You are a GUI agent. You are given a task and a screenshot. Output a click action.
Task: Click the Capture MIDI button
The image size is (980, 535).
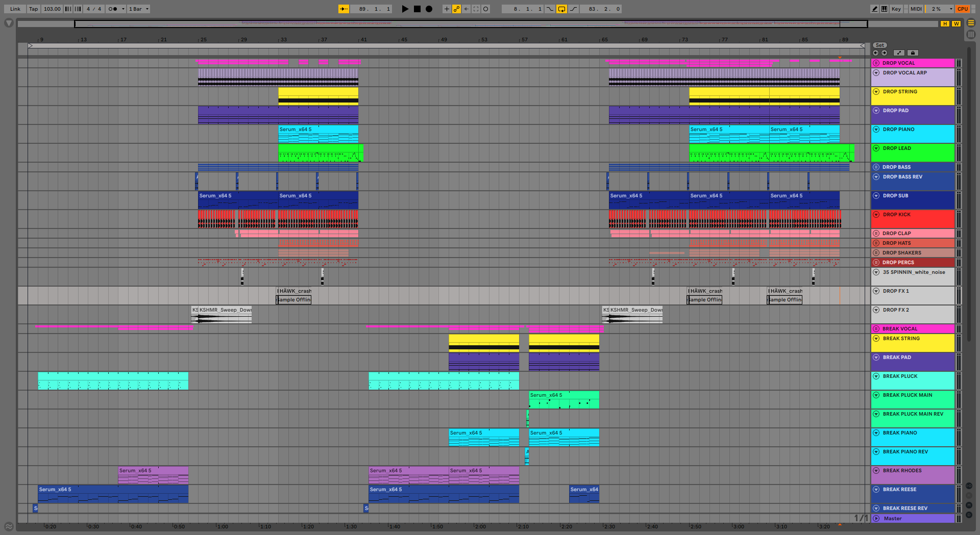(x=476, y=9)
